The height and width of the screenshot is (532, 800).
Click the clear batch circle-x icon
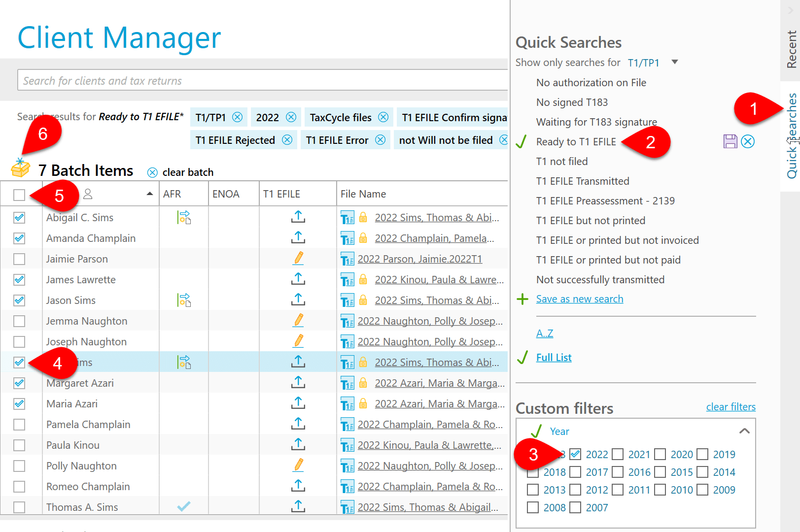152,172
